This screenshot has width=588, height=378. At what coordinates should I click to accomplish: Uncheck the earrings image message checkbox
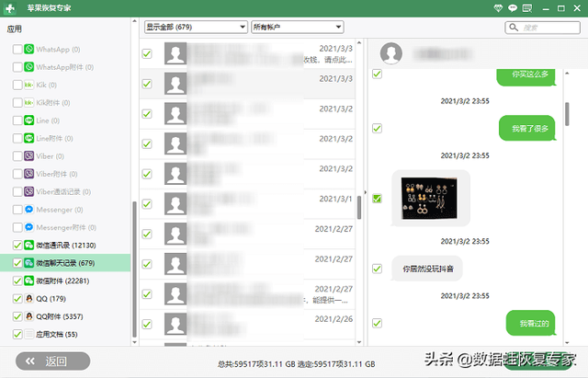(377, 198)
